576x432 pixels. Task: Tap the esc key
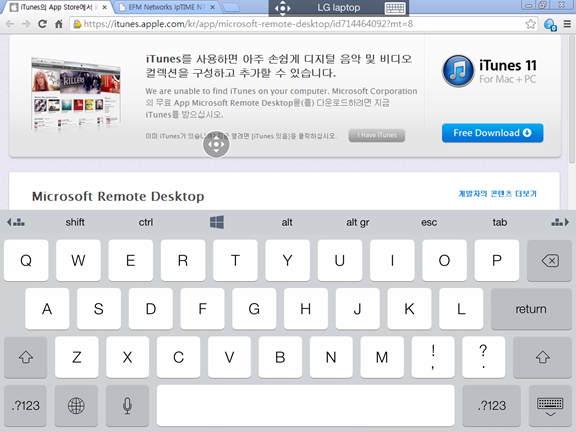[429, 222]
